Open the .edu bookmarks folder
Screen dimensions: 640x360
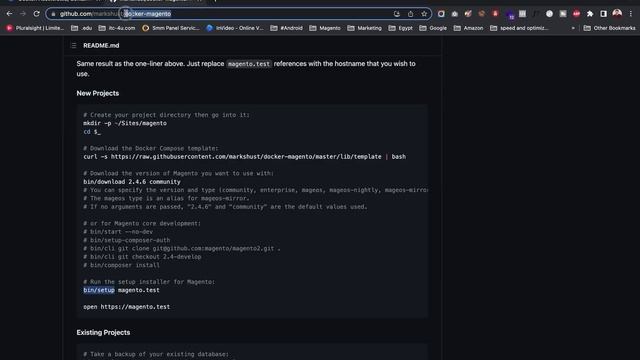click(82, 28)
